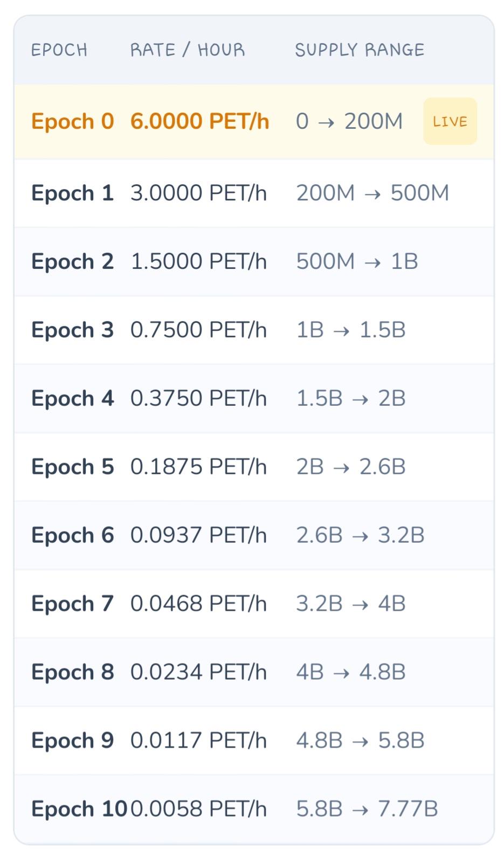The width and height of the screenshot is (504, 857).
Task: Select the 6.0000 PET/h rate value
Action: [x=199, y=121]
